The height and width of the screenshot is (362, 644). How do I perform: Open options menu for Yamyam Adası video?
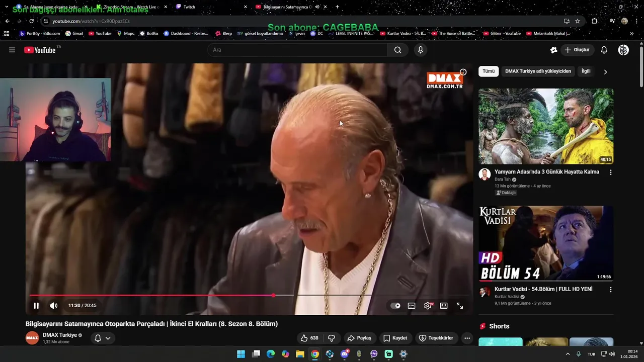(611, 172)
